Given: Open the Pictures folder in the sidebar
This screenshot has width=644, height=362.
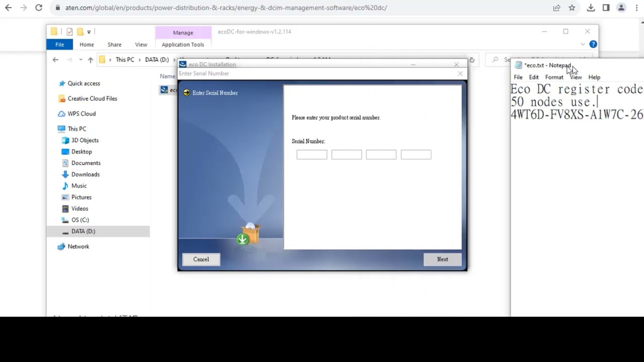Looking at the screenshot, I should 81,197.
